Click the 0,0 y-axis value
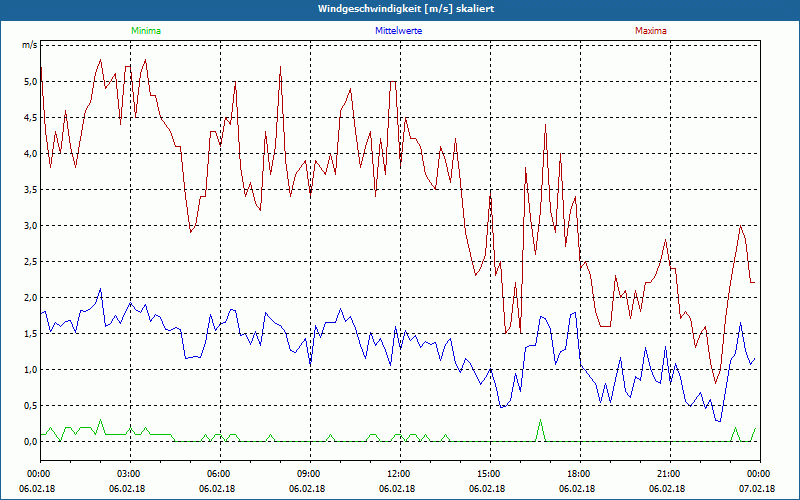Viewport: 800px width, 500px height. [31, 442]
